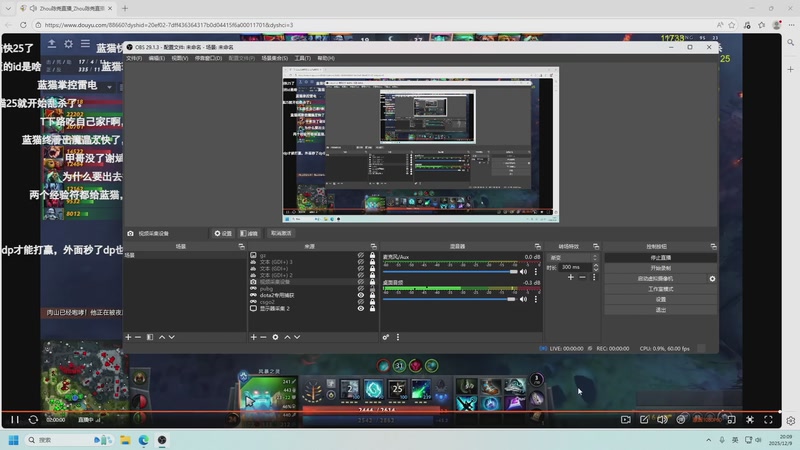The width and height of the screenshot is (800, 450).
Task: Pop out the Scene Transitions dock icon
Action: tap(596, 246)
